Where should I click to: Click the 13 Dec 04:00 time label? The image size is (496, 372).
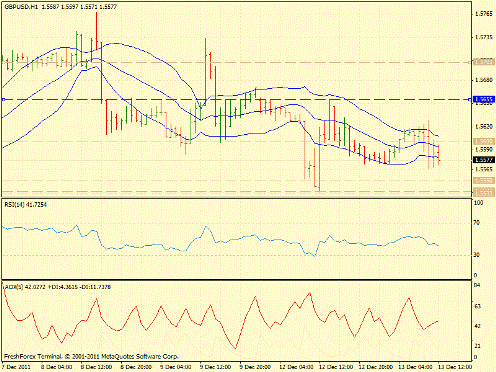(416, 367)
